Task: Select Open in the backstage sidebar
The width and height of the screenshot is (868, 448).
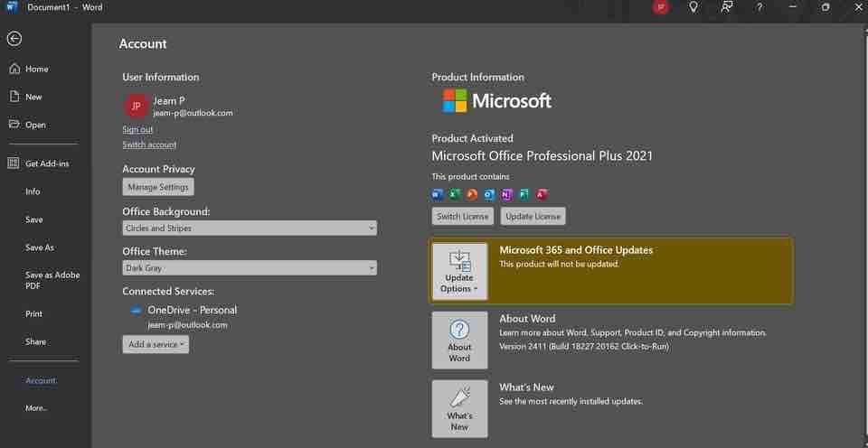Action: pyautogui.click(x=35, y=125)
